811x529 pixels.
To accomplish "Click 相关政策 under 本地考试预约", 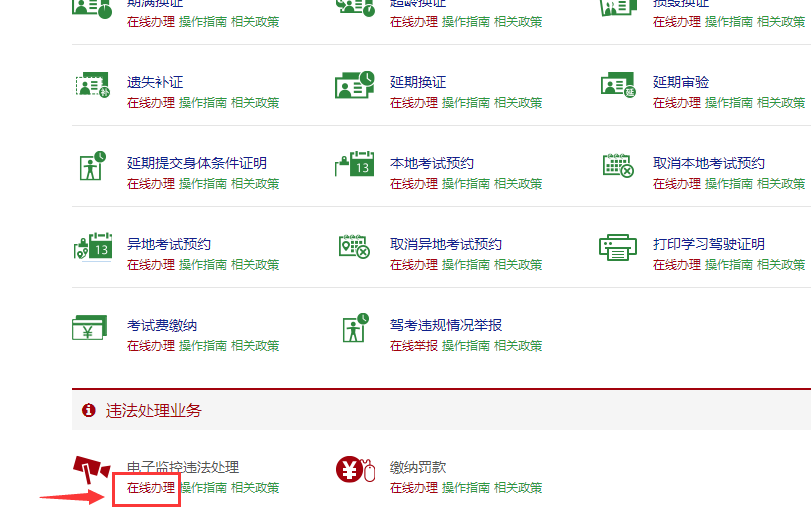I will point(518,184).
